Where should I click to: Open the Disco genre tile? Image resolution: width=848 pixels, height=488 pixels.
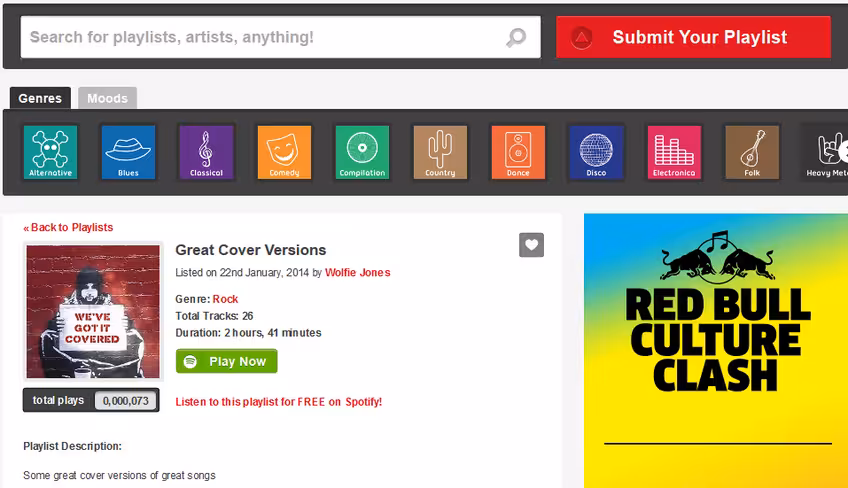(x=596, y=152)
